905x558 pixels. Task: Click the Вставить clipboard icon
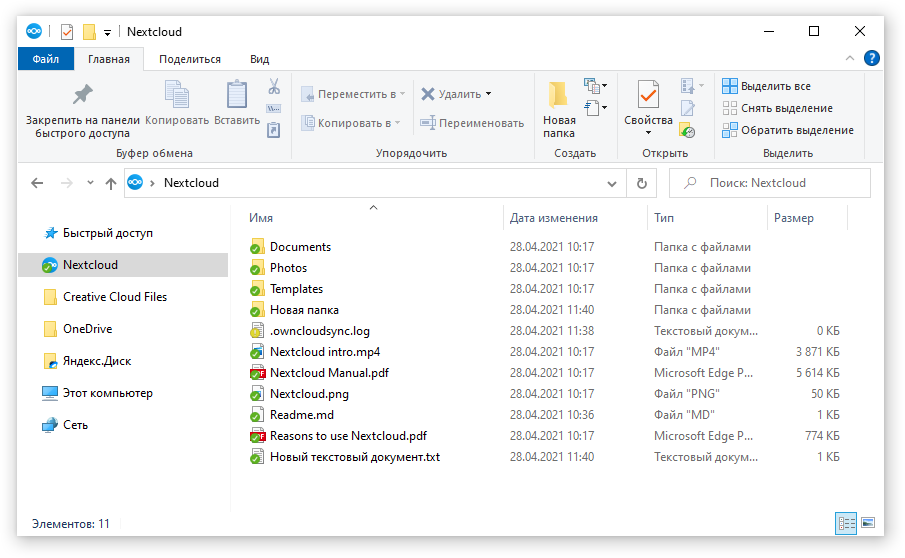click(237, 93)
